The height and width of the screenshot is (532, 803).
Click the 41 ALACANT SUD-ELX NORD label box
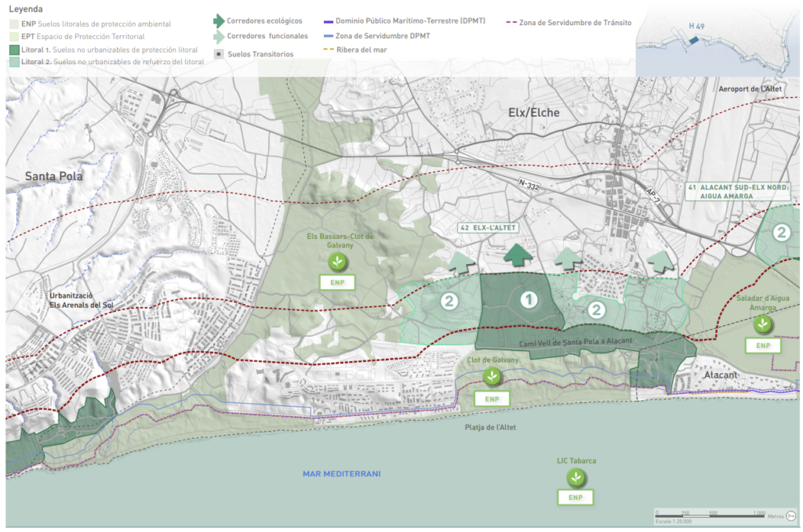[739, 191]
